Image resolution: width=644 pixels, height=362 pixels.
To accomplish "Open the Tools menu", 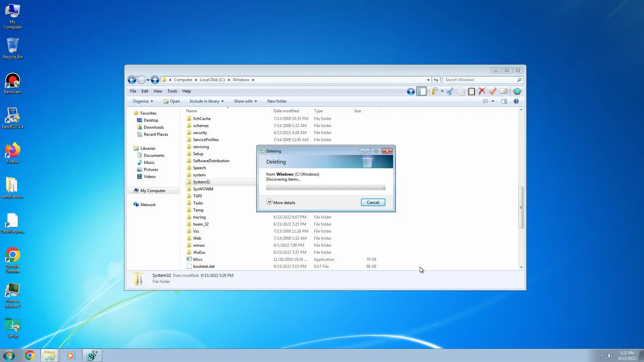I will click(x=172, y=91).
